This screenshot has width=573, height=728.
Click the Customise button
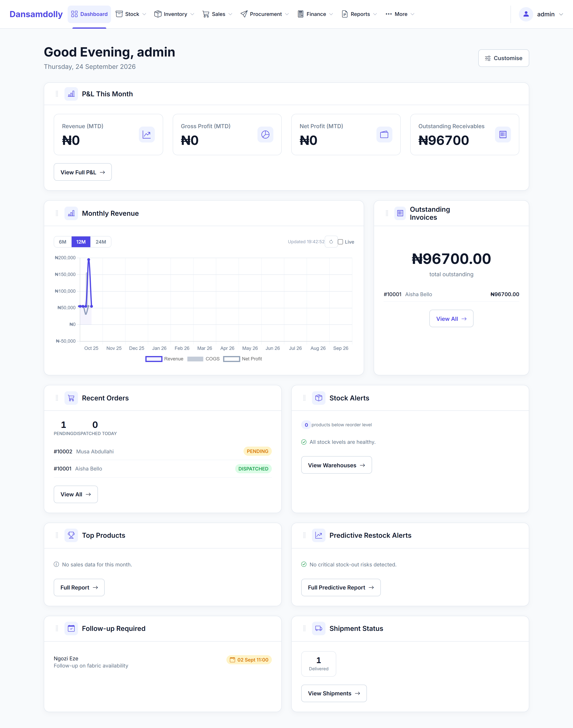point(504,58)
